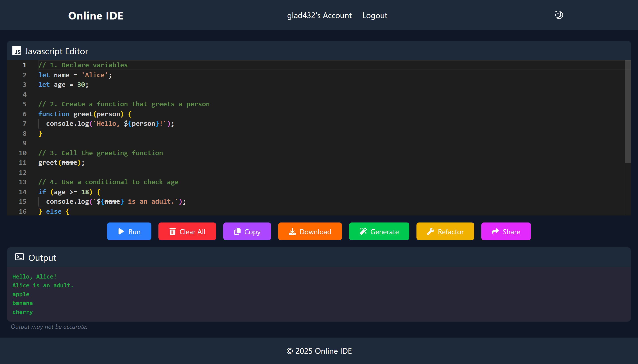Screen dimensions: 638x364
Task: Click the 'Hello, Alice!' output line
Action: pos(35,277)
